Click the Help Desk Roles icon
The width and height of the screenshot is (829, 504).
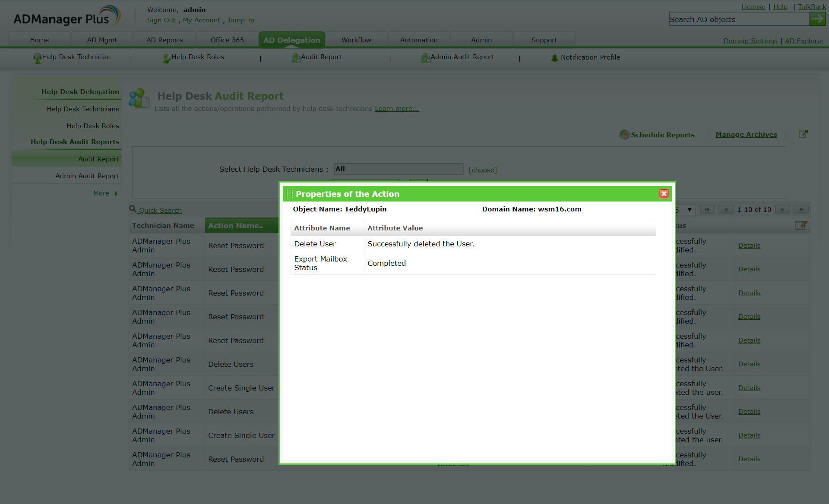[x=166, y=58]
